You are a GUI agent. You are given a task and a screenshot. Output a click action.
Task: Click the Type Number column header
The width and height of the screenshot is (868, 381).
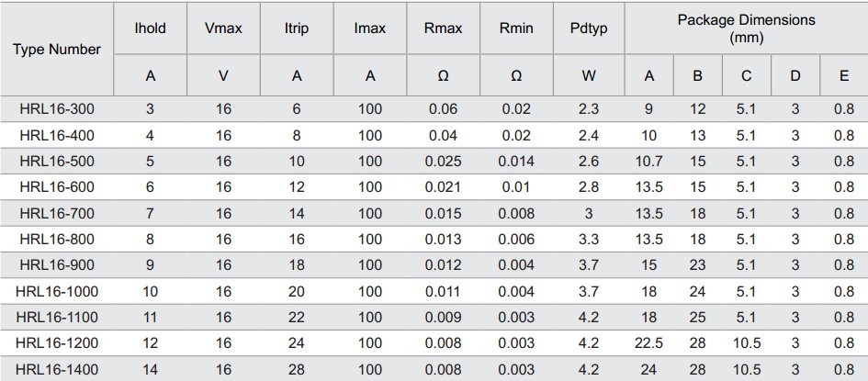click(56, 50)
